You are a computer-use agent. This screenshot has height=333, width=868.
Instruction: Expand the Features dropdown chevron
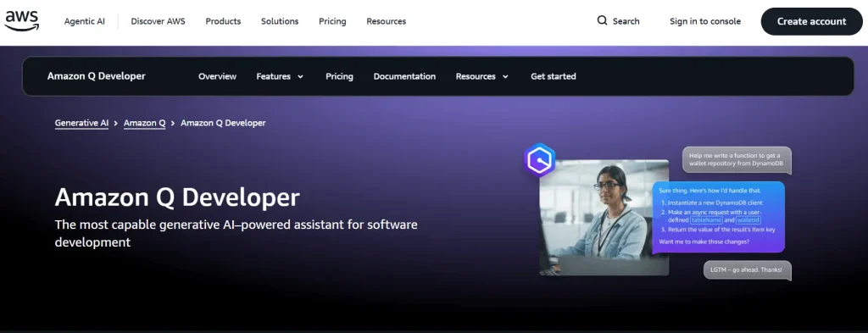click(301, 77)
